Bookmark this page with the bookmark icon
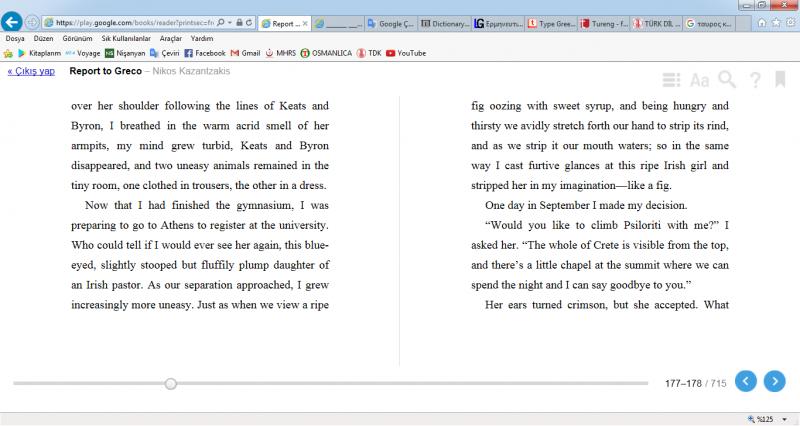The width and height of the screenshot is (800, 426). (x=780, y=79)
